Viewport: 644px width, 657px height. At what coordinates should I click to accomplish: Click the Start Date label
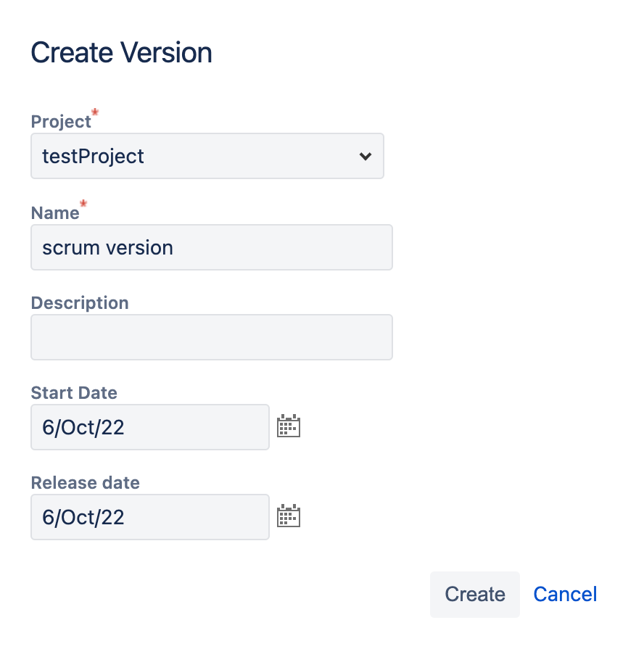74,393
